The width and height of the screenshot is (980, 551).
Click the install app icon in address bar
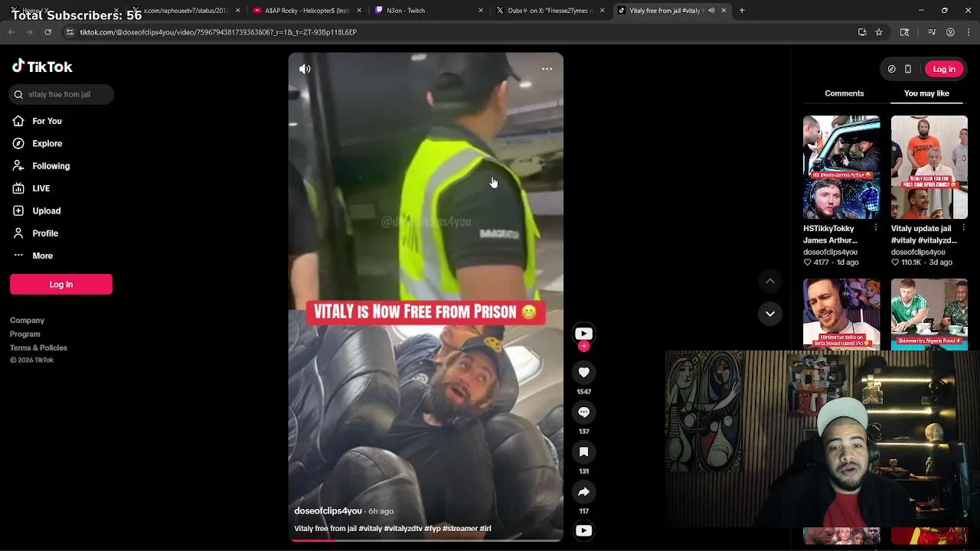point(862,32)
